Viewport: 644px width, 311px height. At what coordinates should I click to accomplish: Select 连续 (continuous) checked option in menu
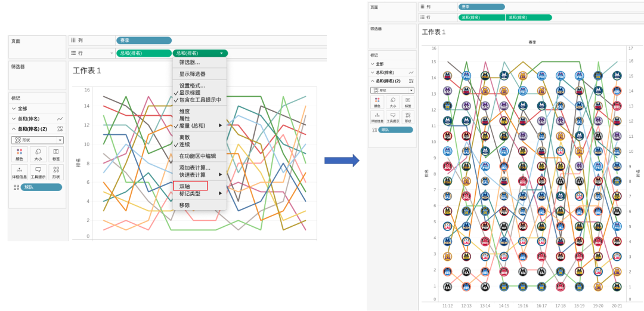click(x=199, y=145)
